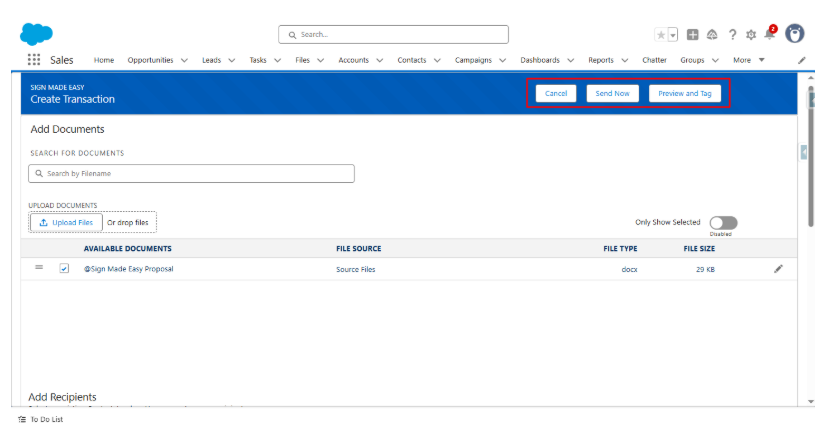Open the Leads tab
This screenshot has height=438, width=839.
211,60
